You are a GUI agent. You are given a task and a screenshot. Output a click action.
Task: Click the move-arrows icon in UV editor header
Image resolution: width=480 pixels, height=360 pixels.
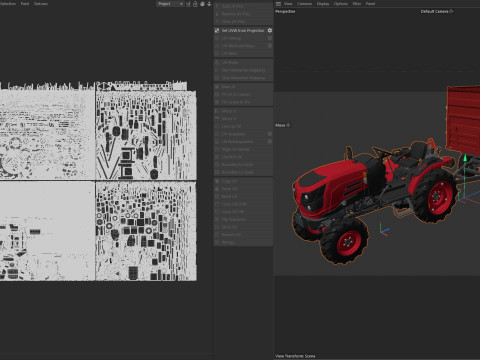click(x=209, y=4)
